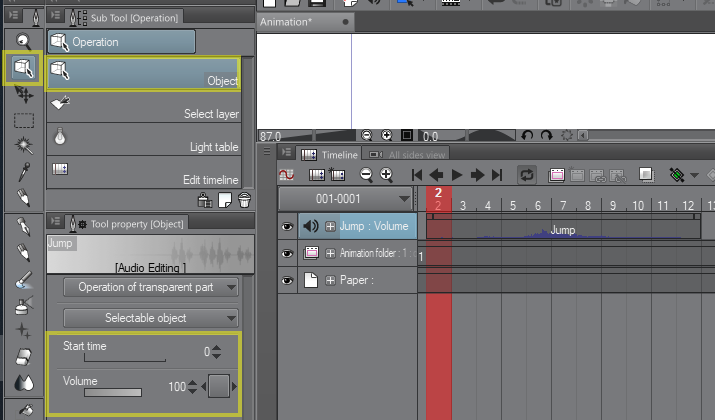
Task: Click the new timeline icon
Action: pyautogui.click(x=337, y=175)
